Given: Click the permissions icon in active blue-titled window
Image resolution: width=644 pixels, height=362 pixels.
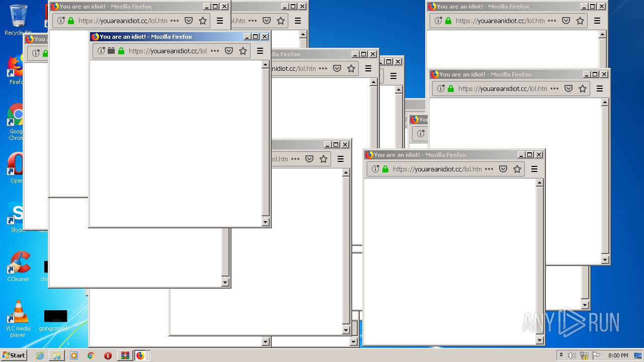Looking at the screenshot, I should (x=111, y=51).
